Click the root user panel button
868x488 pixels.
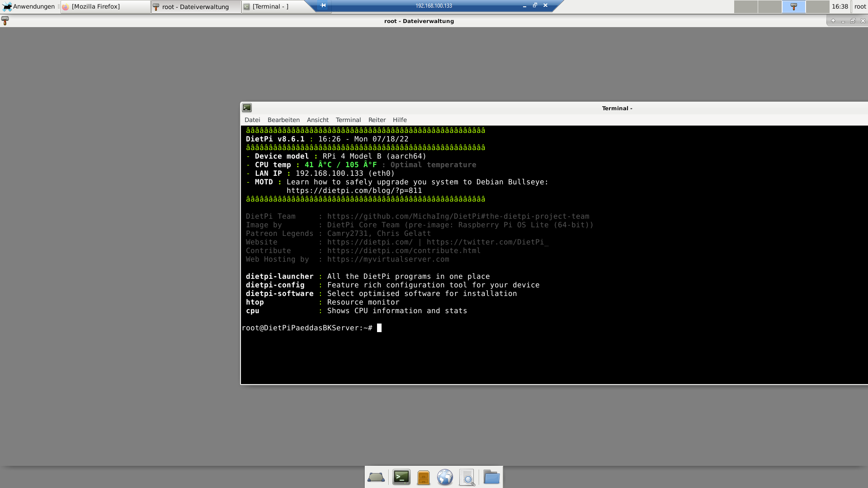860,6
